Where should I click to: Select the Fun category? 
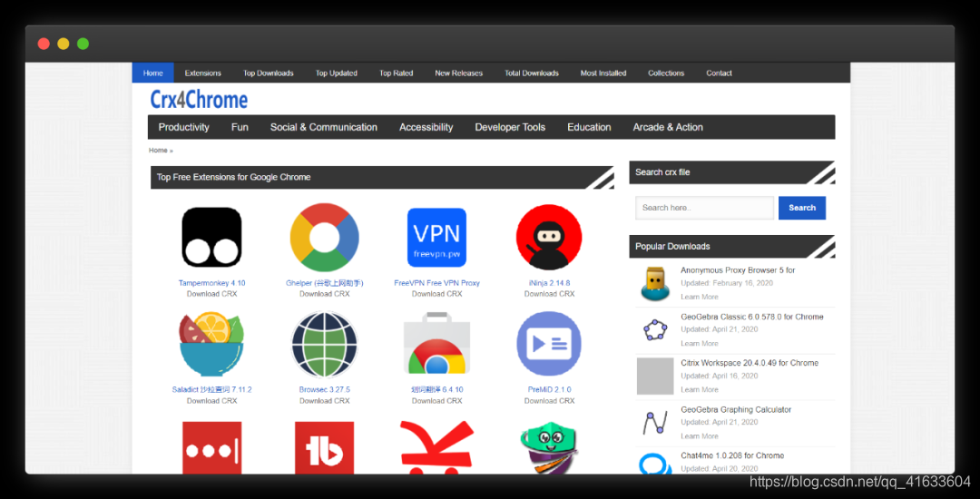coord(240,127)
